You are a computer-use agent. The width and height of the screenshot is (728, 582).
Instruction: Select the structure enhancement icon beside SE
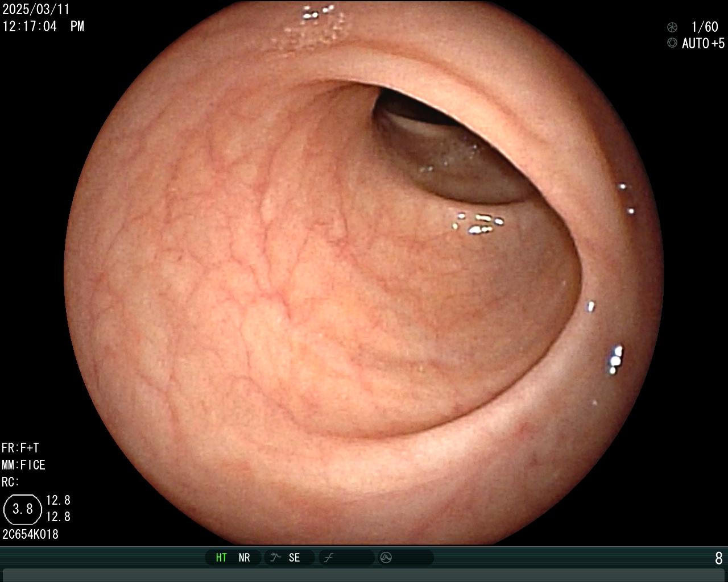276,558
